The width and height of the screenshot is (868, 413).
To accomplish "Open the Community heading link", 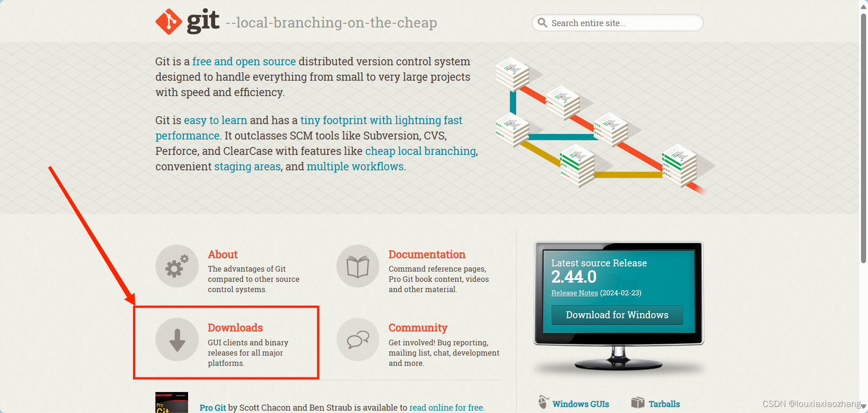I will (418, 328).
